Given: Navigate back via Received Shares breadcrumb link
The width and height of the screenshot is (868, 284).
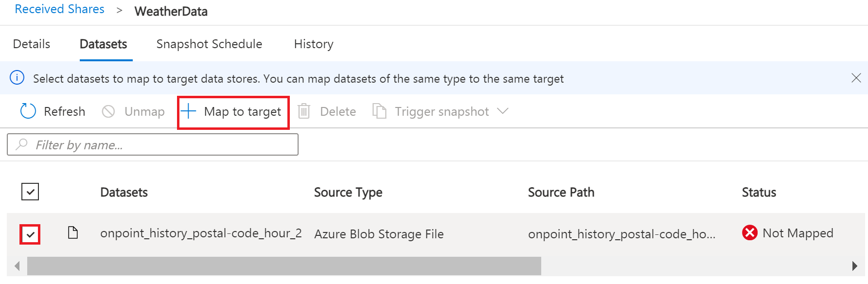Looking at the screenshot, I should (x=59, y=9).
